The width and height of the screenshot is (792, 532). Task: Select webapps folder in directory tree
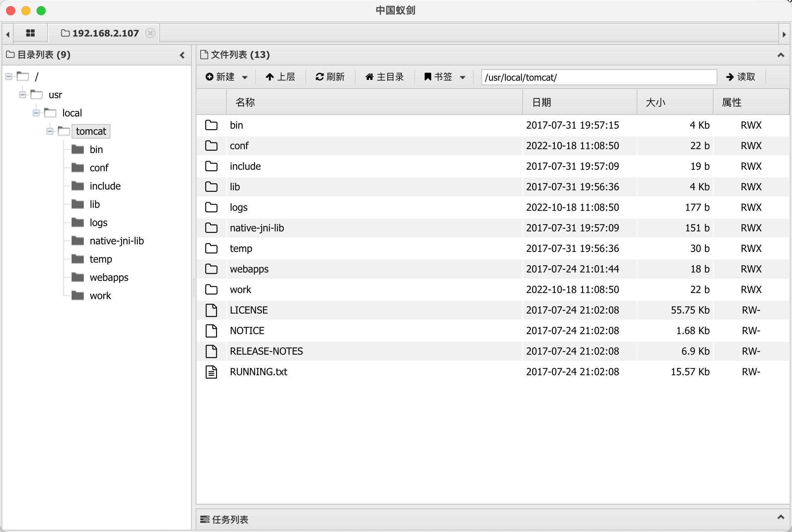coord(109,277)
